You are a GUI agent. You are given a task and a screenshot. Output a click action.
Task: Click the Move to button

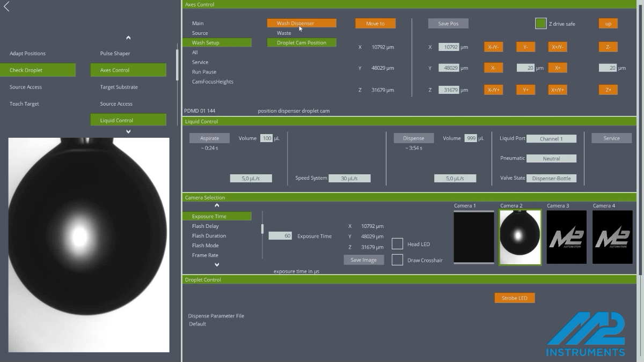[x=375, y=24]
